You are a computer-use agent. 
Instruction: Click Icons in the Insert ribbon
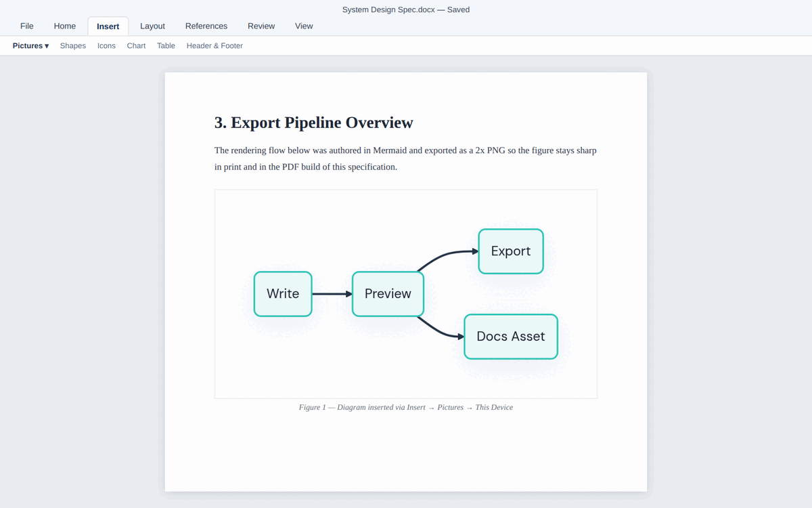tap(106, 45)
